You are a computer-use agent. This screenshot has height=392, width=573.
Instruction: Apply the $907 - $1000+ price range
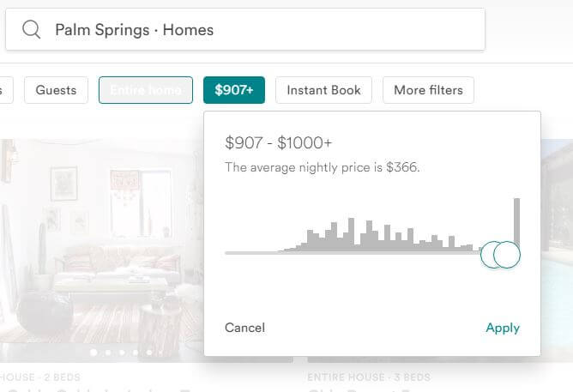pos(503,328)
